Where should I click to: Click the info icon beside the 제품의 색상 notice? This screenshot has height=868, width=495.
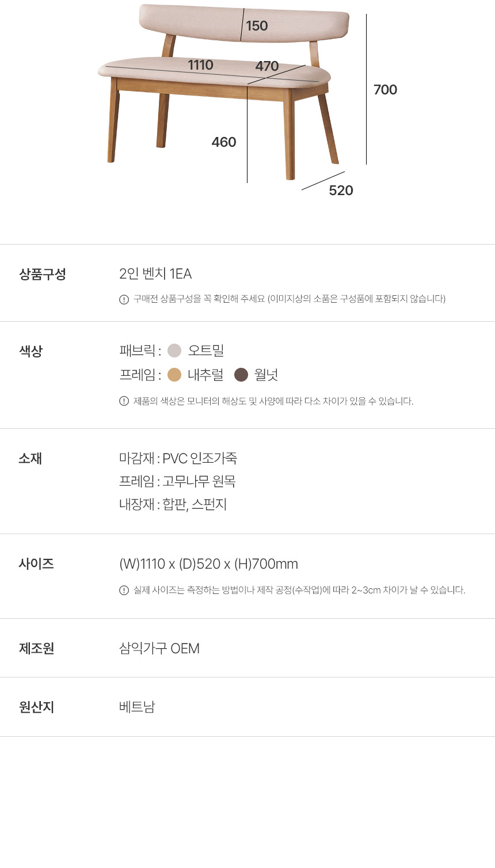(x=124, y=401)
